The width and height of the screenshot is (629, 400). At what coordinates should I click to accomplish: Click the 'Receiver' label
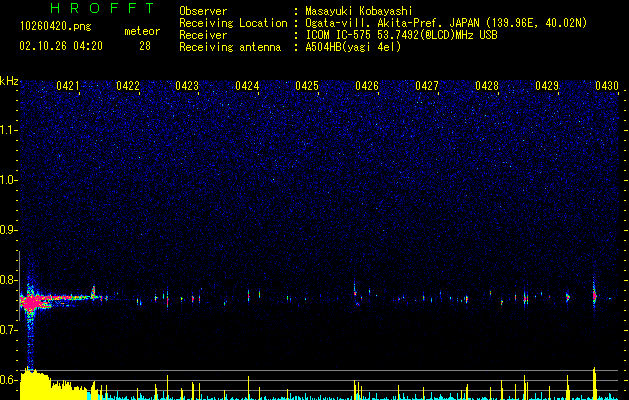pos(203,35)
